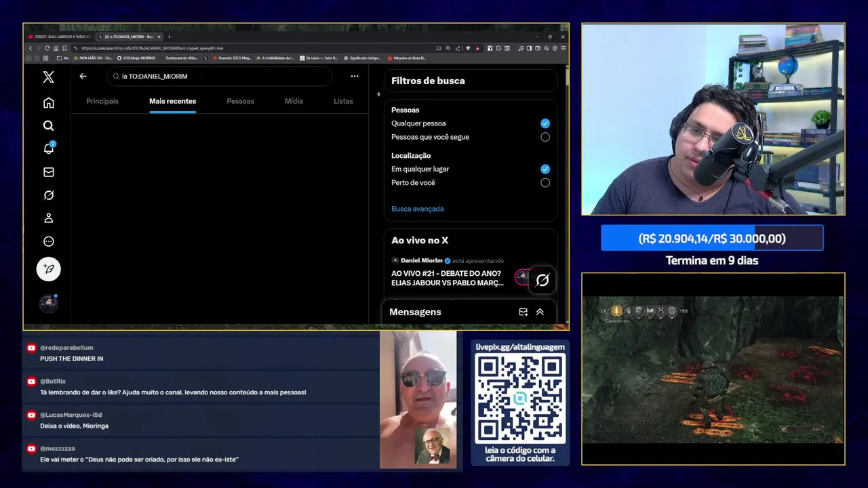Image resolution: width=868 pixels, height=488 pixels.
Task: Click the donation goal progress bar
Action: 712,239
